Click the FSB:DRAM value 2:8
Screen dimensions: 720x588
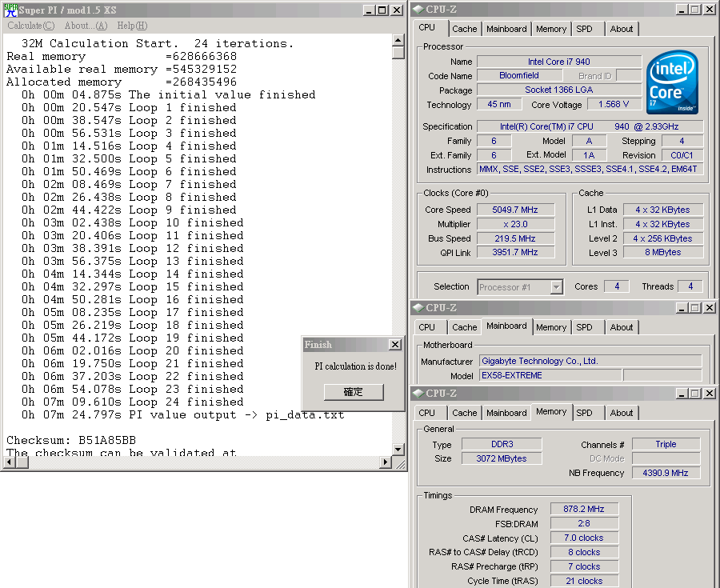(584, 523)
